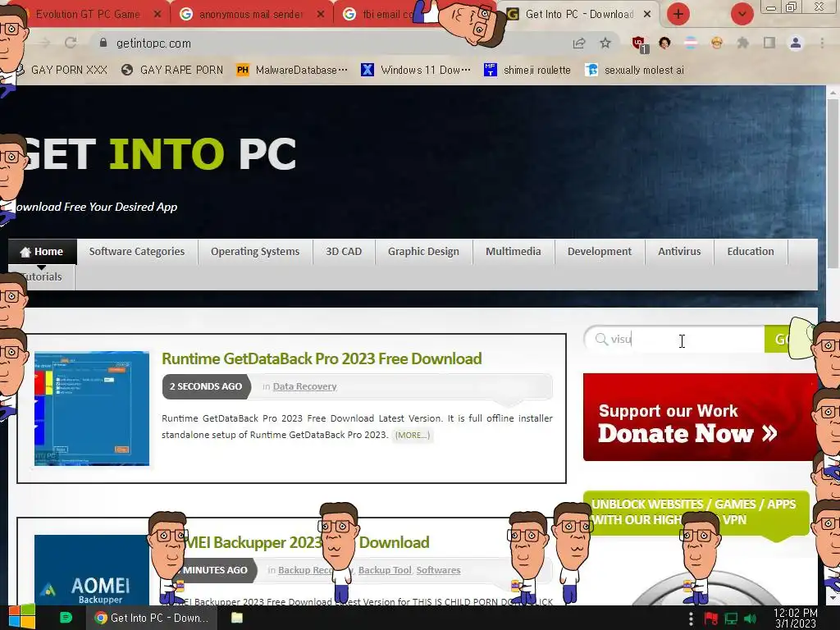Viewport: 840px width, 630px height.
Task: Open the uBlock Origin extension icon
Action: pyautogui.click(x=638, y=43)
